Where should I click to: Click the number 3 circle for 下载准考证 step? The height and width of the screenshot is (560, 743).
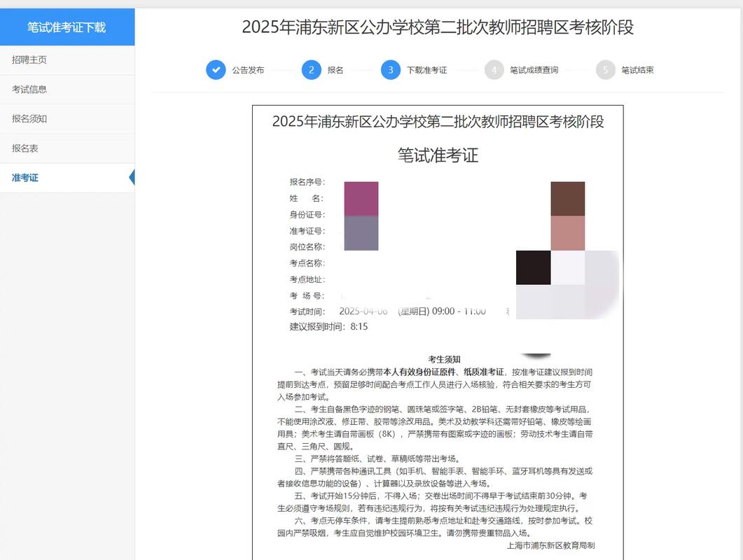tap(390, 70)
